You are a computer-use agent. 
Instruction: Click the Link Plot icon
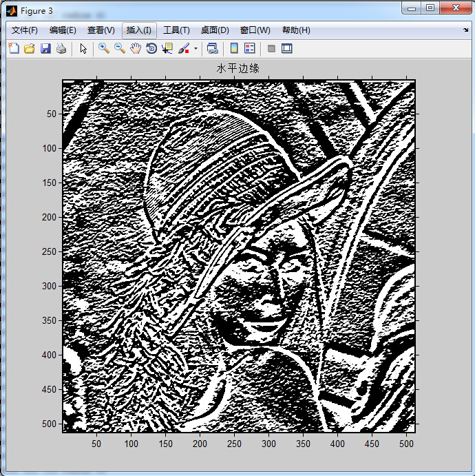(x=212, y=48)
